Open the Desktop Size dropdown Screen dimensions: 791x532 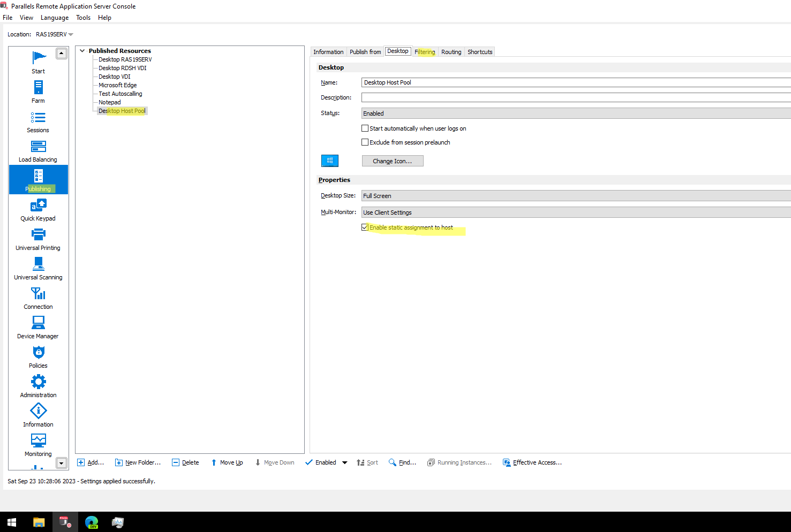coord(576,196)
